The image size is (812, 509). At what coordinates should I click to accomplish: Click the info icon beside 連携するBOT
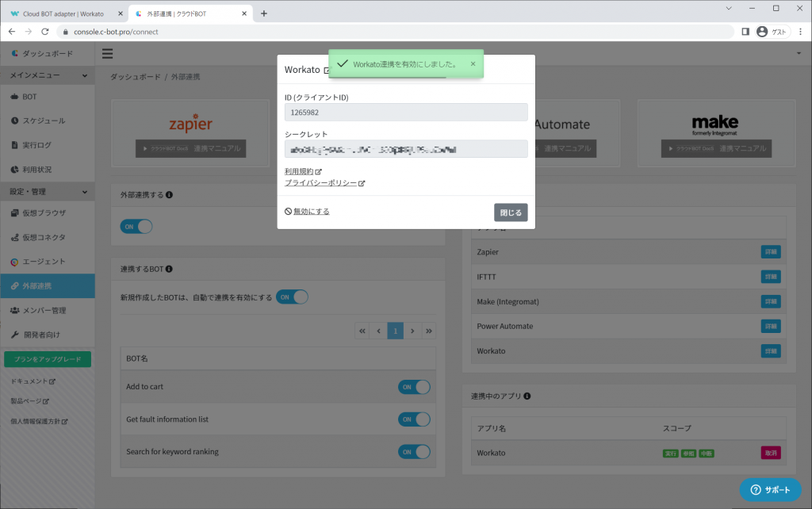pyautogui.click(x=169, y=269)
